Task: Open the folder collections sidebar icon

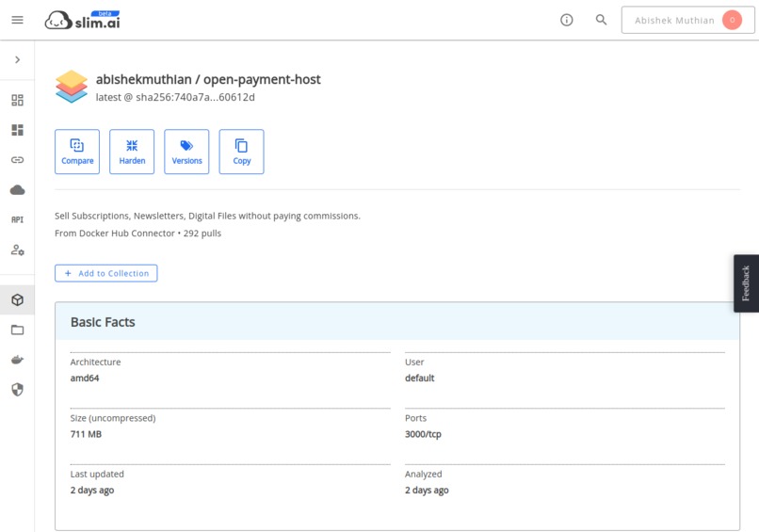Action: point(18,330)
